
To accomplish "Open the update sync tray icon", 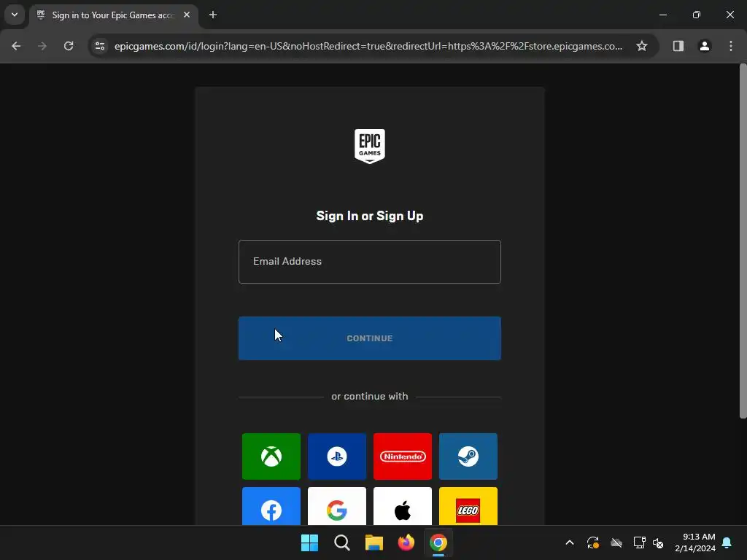I will tap(592, 542).
